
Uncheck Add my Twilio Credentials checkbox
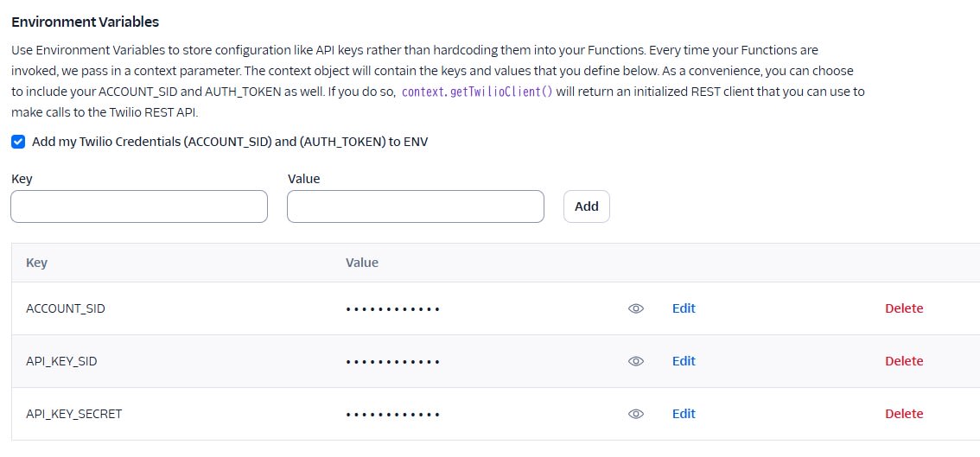pos(18,142)
